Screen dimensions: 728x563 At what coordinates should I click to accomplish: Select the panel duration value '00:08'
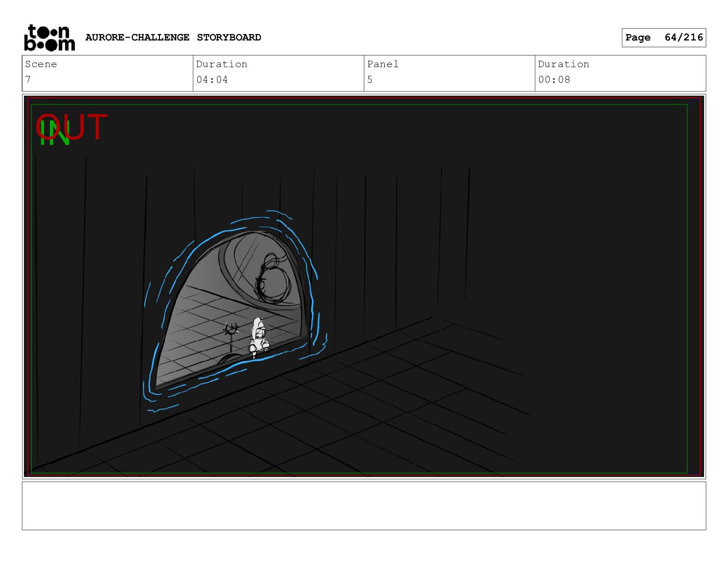click(x=554, y=80)
